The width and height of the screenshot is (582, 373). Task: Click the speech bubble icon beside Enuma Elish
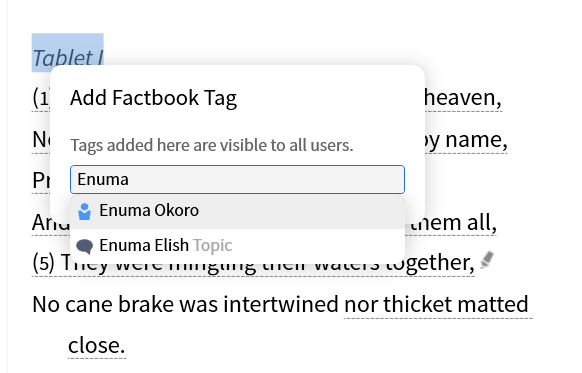pos(85,246)
